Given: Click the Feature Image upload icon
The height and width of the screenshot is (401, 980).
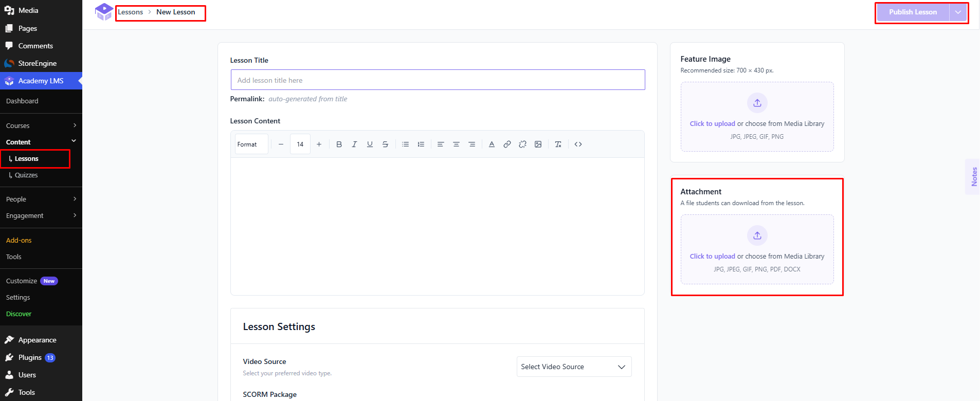Looking at the screenshot, I should [x=757, y=103].
